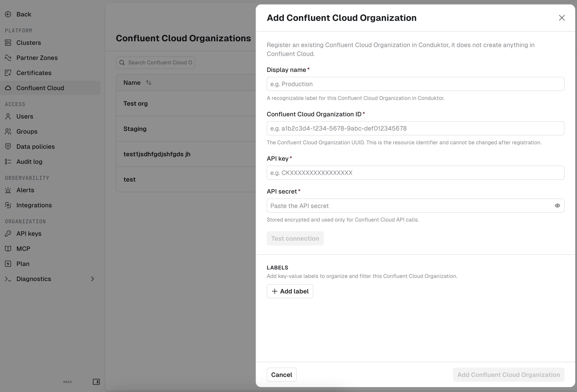Navigate to Audit log
This screenshot has height=392, width=577.
(x=50, y=162)
